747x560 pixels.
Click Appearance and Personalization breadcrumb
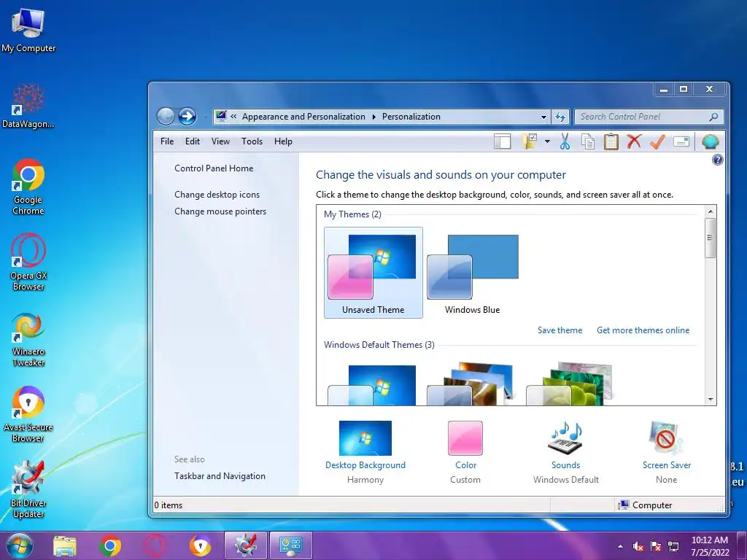[x=303, y=117]
